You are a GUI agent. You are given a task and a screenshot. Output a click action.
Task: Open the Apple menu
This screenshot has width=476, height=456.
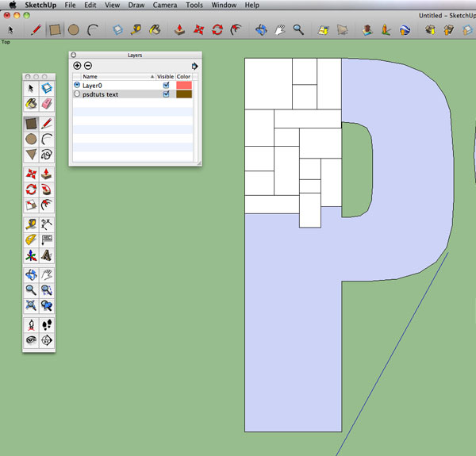(x=13, y=5)
